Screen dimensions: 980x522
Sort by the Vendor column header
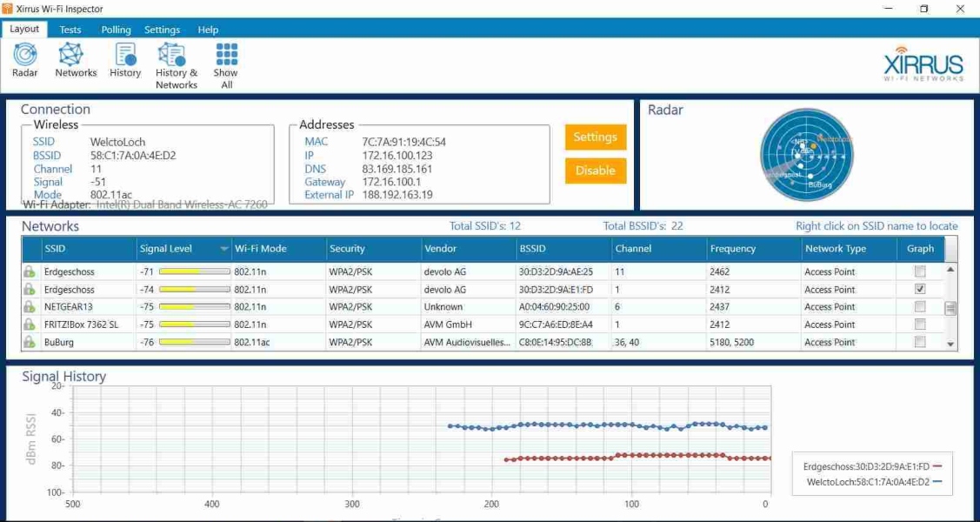pos(469,249)
